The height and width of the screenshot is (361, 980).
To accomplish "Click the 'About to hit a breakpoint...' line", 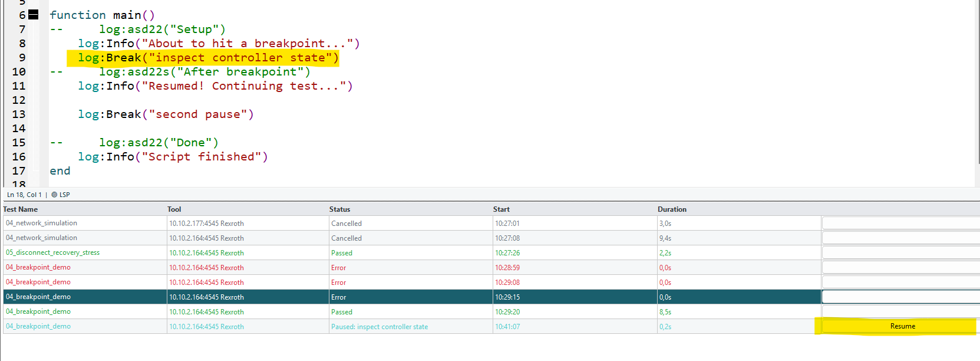I will coord(219,43).
